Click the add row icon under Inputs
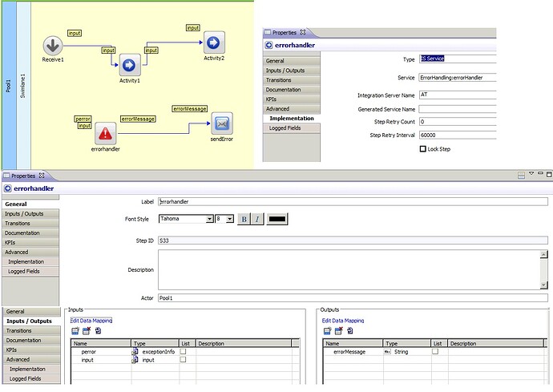Image resolution: width=553 pixels, height=392 pixels. coord(75,331)
